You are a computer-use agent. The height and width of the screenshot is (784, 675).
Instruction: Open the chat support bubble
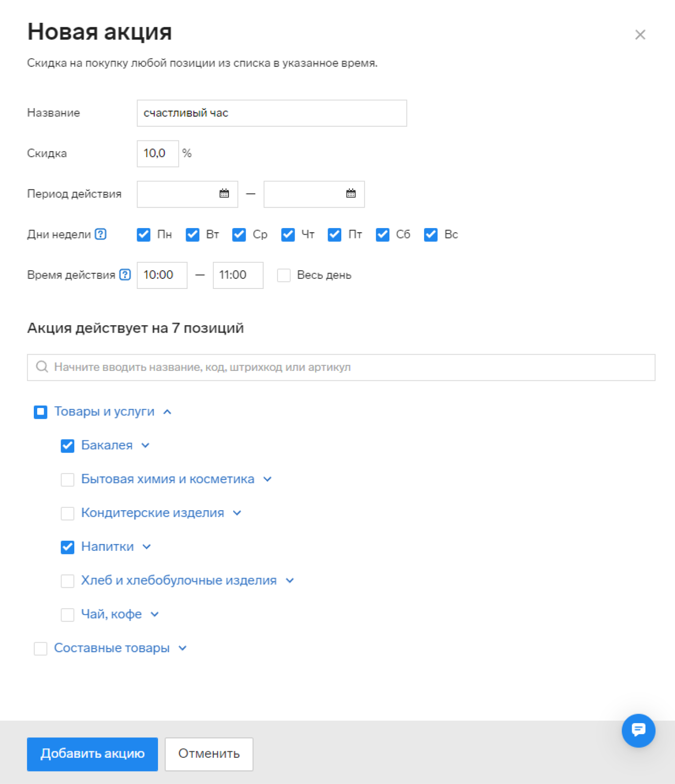pyautogui.click(x=638, y=730)
